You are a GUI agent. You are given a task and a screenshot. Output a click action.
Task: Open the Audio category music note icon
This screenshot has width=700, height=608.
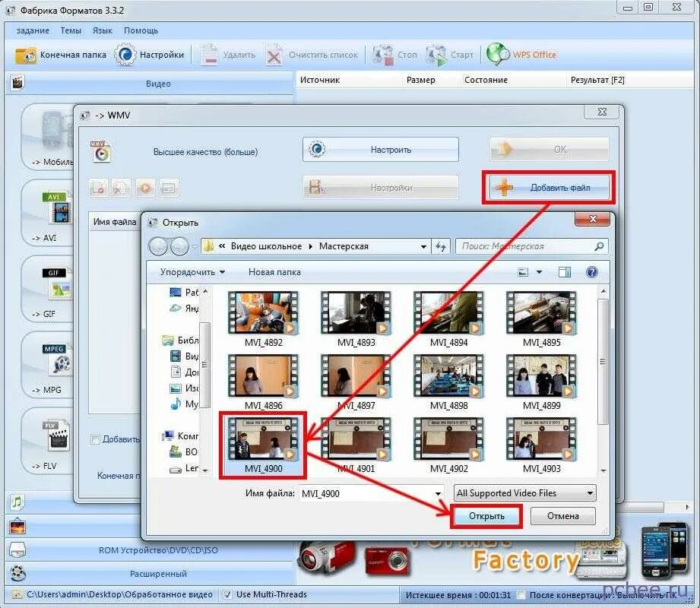pos(17,502)
